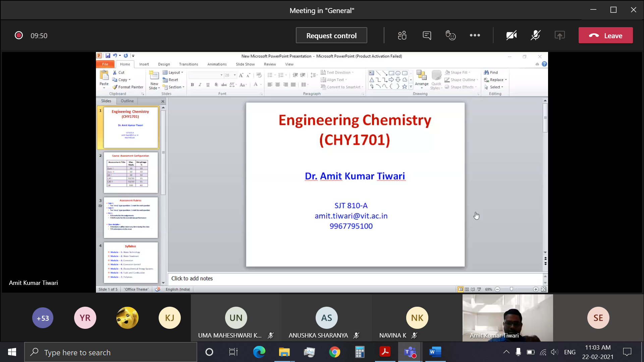Unmute the microphone
Viewport: 644px width, 362px height.
(535, 35)
